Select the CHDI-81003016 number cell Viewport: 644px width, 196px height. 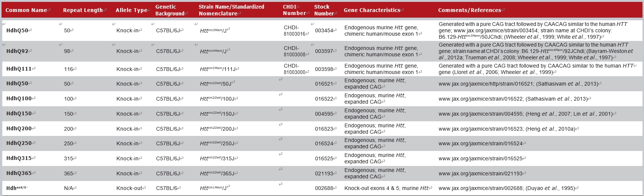[x=295, y=30]
